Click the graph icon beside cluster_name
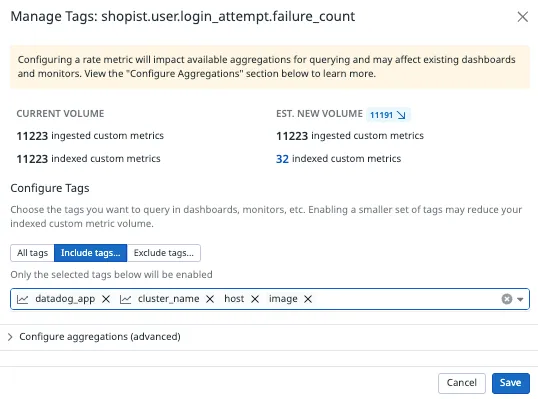The width and height of the screenshot is (538, 399). (x=125, y=299)
